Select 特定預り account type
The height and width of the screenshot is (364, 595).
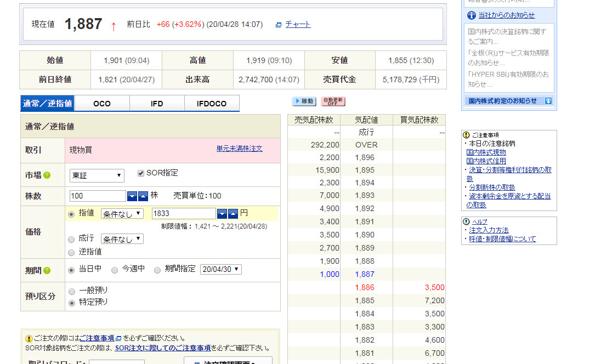coord(72,303)
